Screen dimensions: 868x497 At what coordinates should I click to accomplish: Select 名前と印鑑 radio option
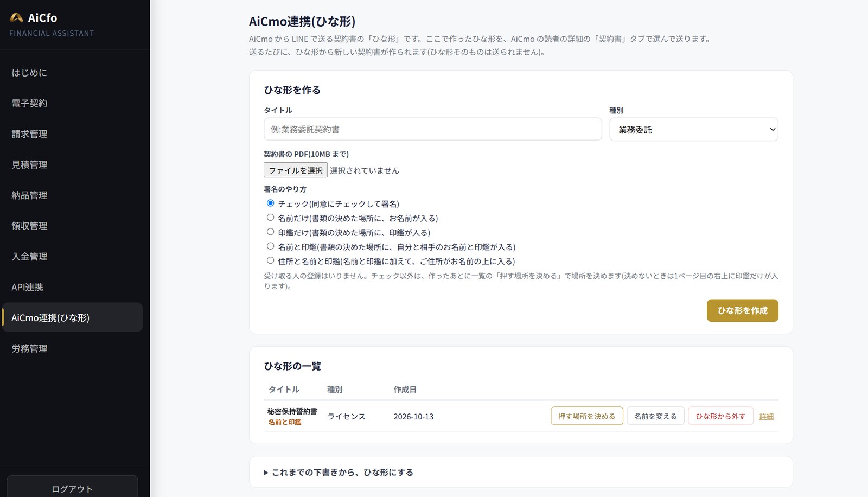click(270, 246)
